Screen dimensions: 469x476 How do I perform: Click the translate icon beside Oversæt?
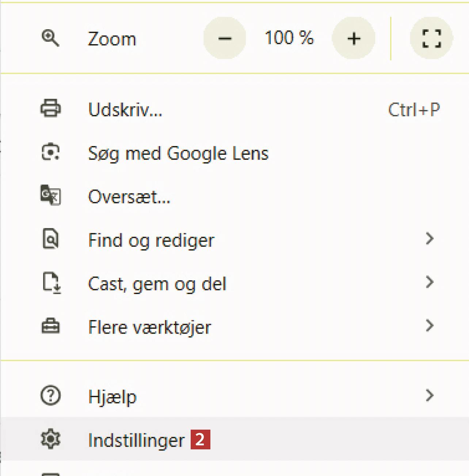pos(50,196)
